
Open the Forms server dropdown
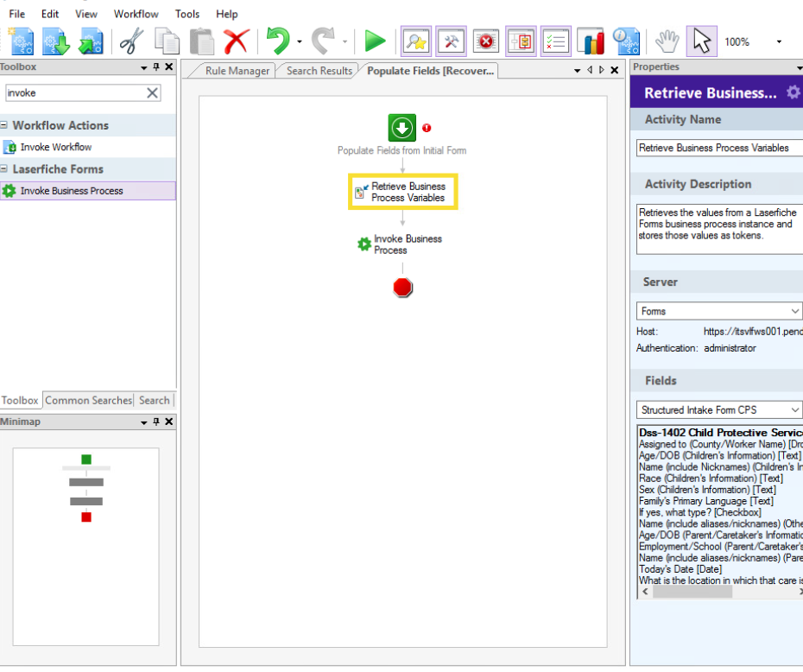[x=794, y=311]
